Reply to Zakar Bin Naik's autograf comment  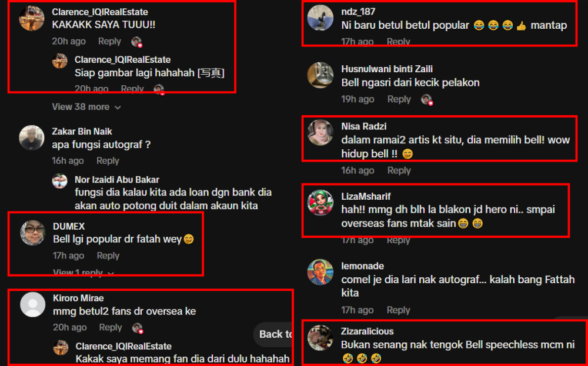pos(108,161)
